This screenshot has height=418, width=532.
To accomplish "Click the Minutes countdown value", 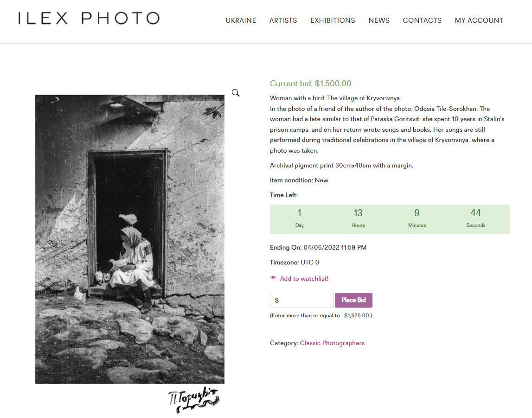I will [x=417, y=213].
